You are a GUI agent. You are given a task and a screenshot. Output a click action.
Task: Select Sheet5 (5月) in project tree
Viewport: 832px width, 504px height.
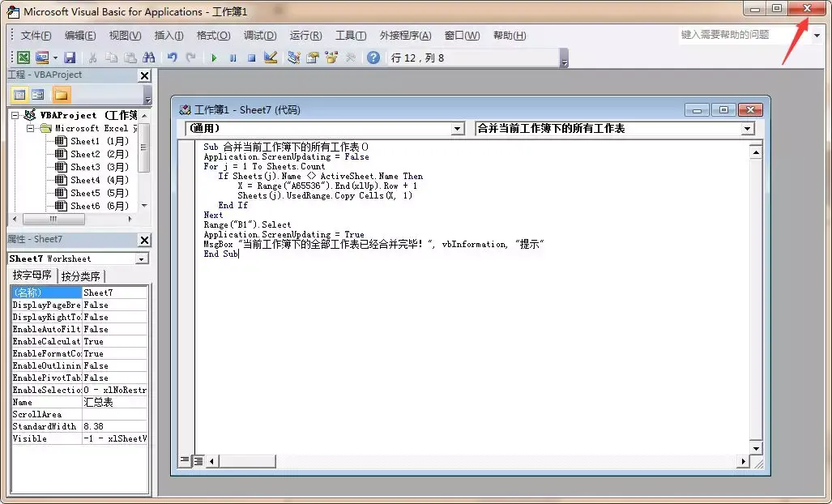(x=92, y=193)
